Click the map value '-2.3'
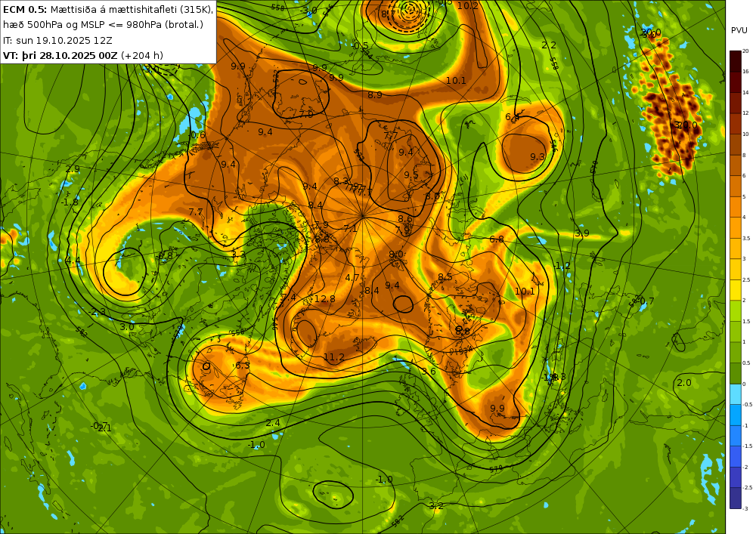 tap(97, 312)
